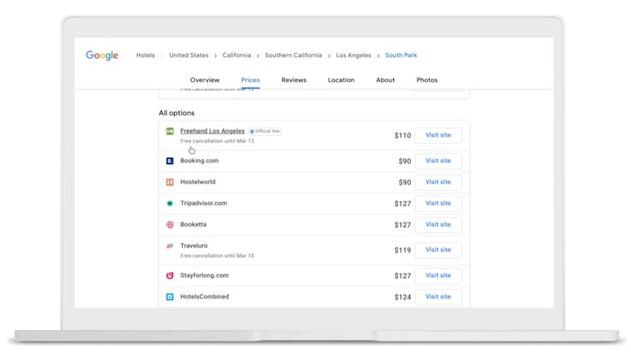The height and width of the screenshot is (364, 631).
Task: Click Free cancellation until Mar 13 text
Action: (217, 142)
